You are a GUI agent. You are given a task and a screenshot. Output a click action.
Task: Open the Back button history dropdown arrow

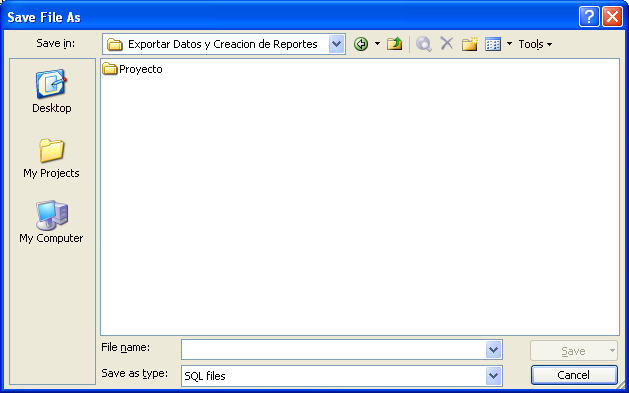377,44
